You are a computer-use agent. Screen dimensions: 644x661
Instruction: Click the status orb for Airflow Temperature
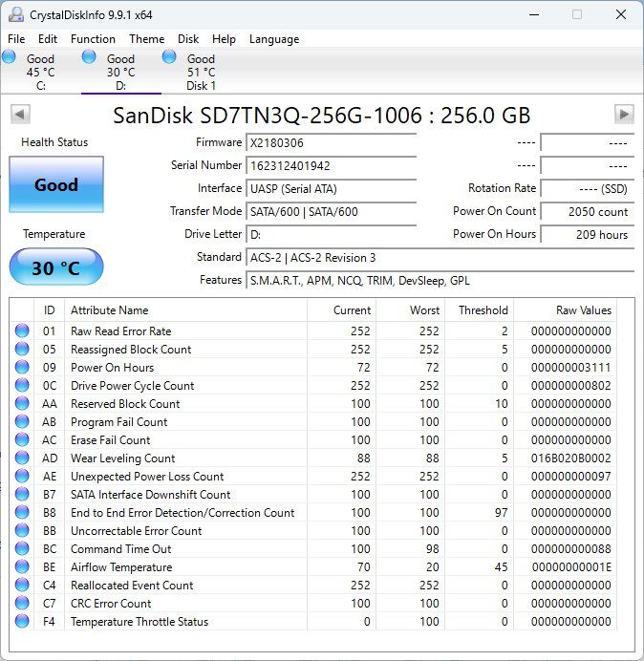22,566
